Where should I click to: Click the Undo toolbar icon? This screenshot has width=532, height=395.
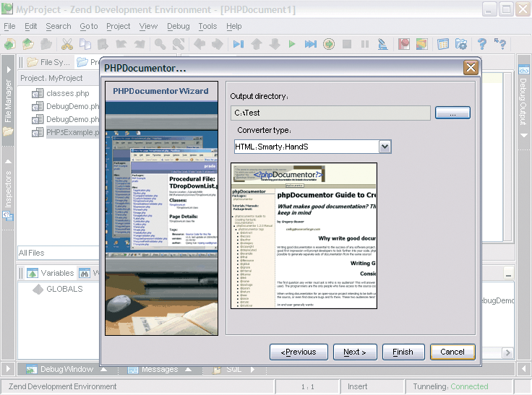point(121,44)
